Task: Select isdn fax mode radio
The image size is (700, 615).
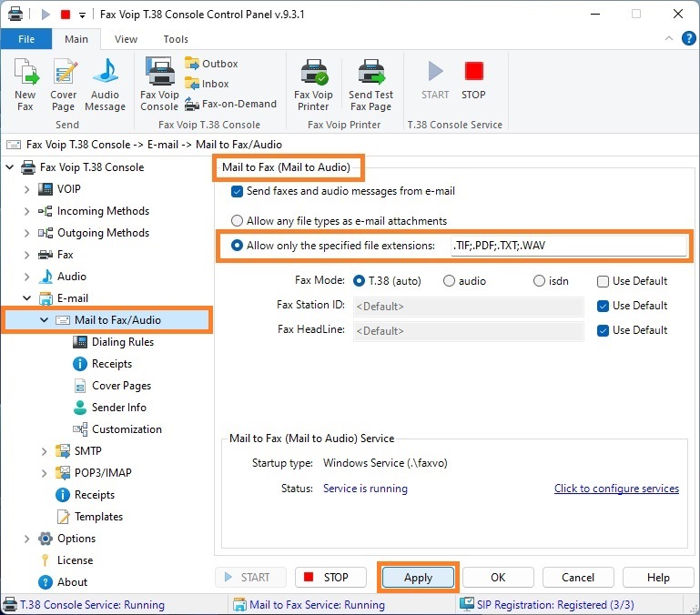Action: (539, 281)
